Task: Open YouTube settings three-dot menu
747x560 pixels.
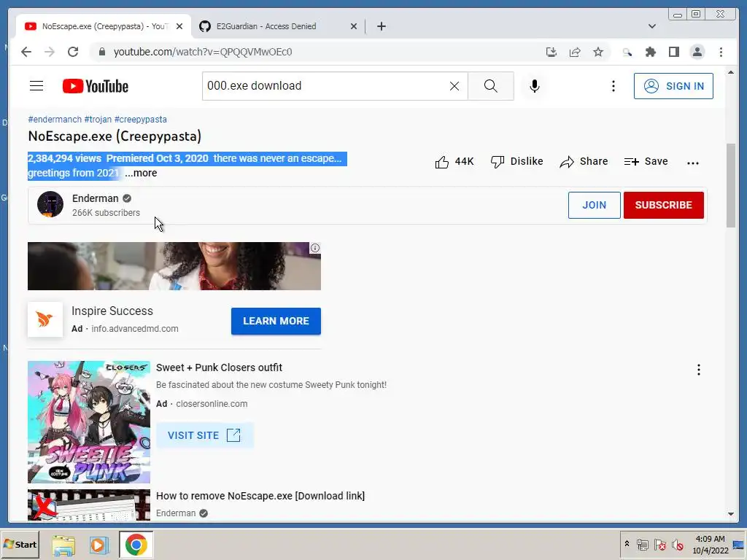Action: pyautogui.click(x=613, y=86)
